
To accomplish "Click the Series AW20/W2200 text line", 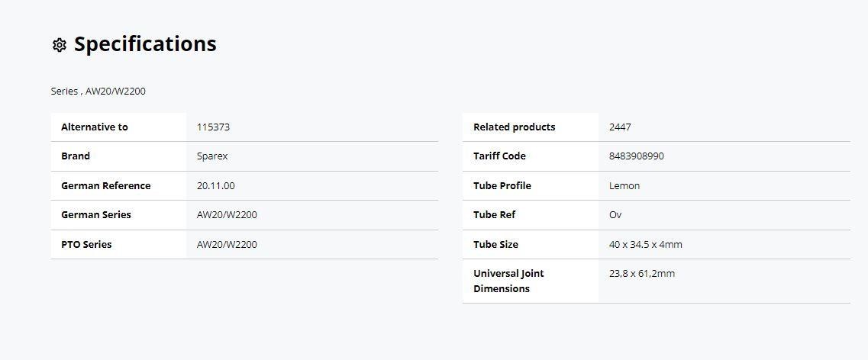I will click(x=98, y=92).
